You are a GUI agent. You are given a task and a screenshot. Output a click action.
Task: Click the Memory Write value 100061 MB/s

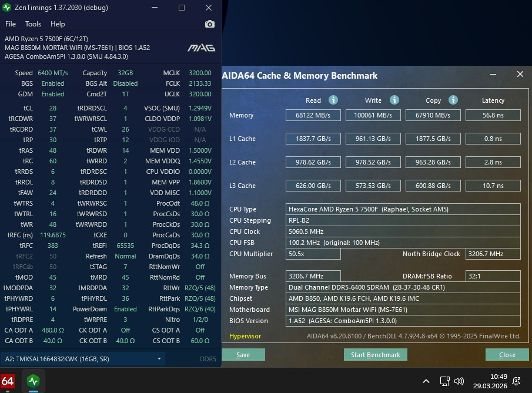[373, 115]
